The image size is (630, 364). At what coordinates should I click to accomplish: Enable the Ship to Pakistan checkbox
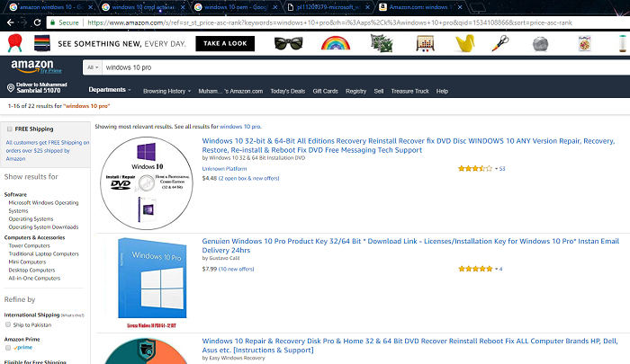click(x=8, y=324)
